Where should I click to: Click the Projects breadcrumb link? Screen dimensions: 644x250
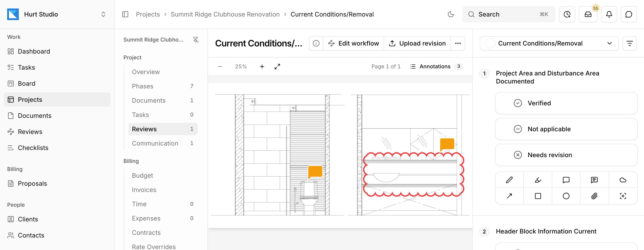[x=148, y=14]
